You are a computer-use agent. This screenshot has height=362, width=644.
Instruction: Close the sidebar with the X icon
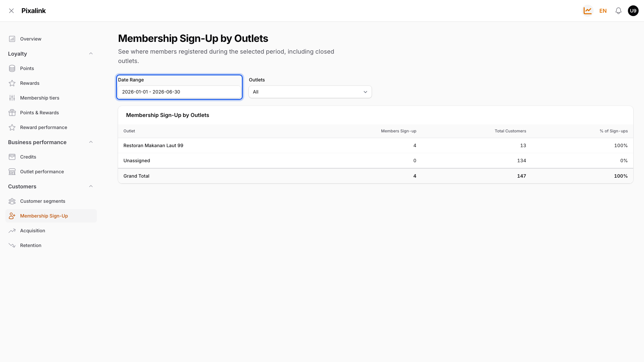coord(11,11)
